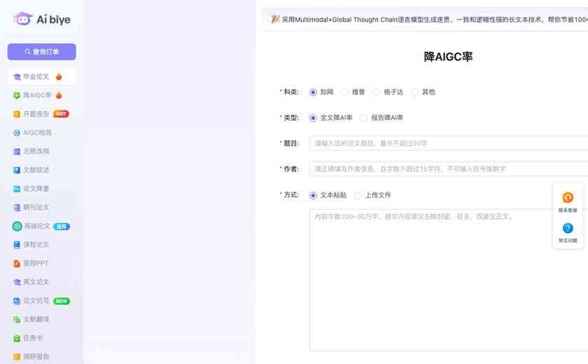Choose the 维普 radio option
Viewport: 588px width, 364px height.
(344, 92)
